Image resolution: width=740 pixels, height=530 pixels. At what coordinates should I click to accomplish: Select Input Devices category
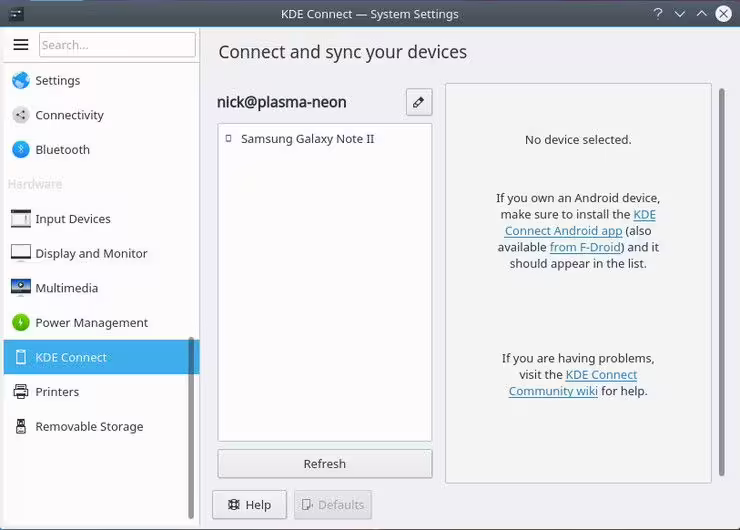[101, 219]
